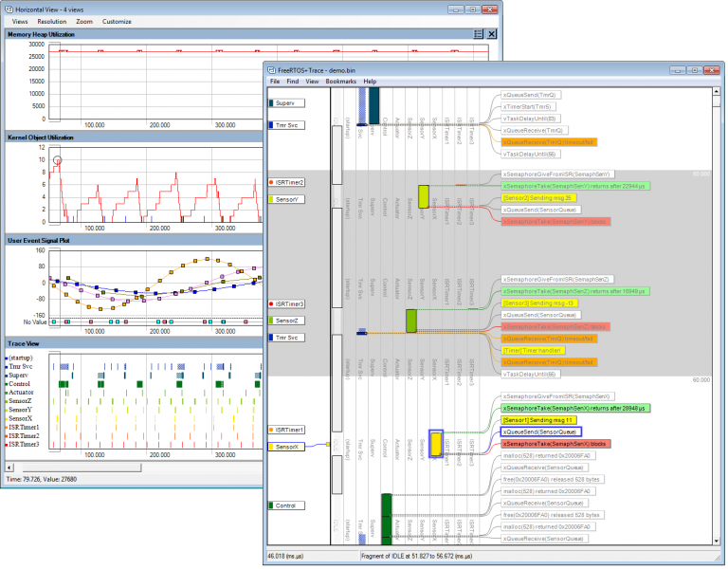Click the Trace View pane header

[x=135, y=343]
